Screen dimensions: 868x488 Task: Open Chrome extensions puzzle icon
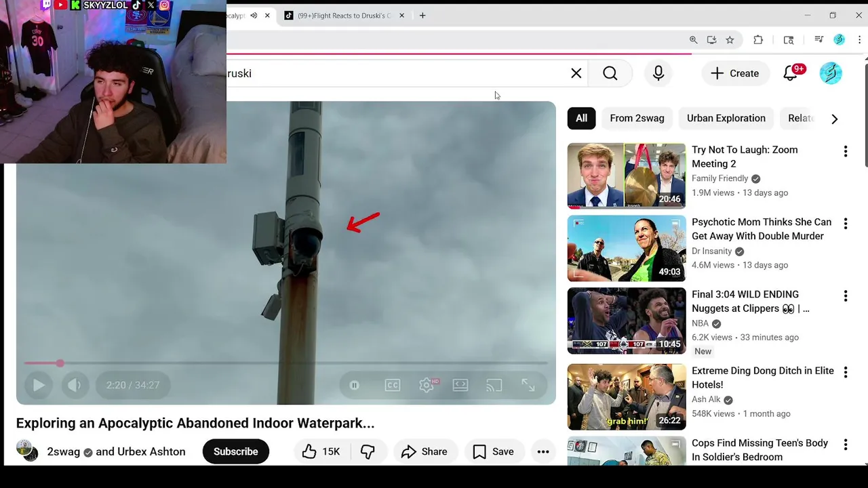(758, 40)
